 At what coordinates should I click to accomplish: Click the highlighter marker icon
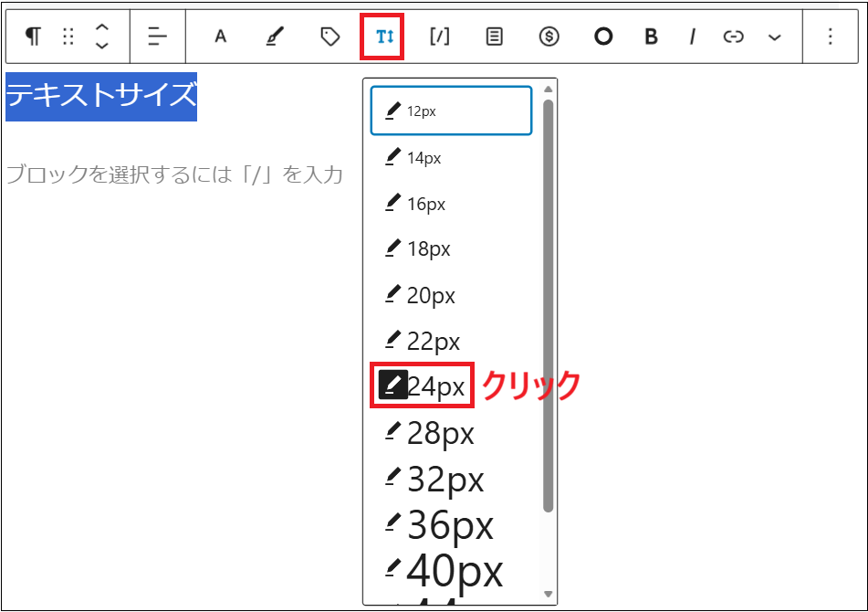pos(274,37)
